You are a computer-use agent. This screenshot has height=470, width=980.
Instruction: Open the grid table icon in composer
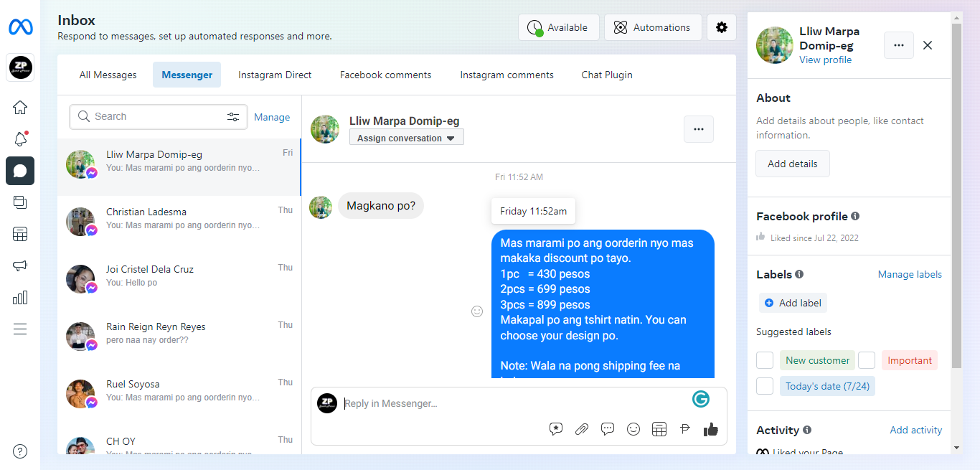(x=659, y=429)
